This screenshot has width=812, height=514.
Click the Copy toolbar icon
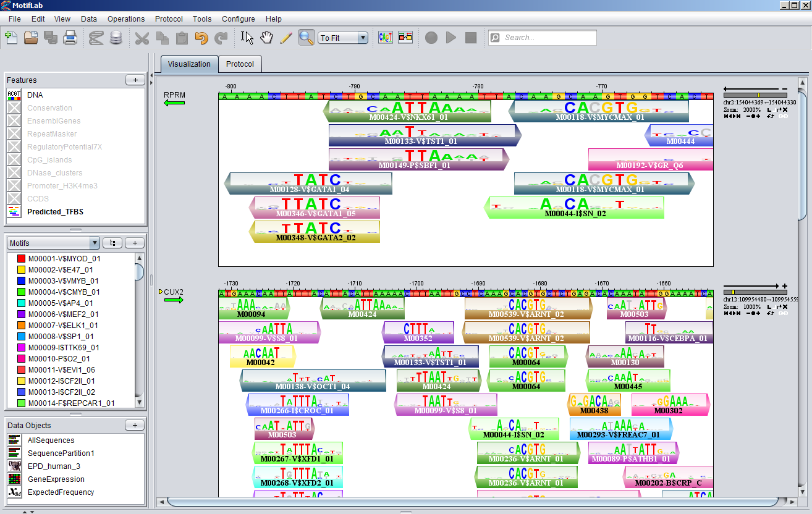(162, 38)
